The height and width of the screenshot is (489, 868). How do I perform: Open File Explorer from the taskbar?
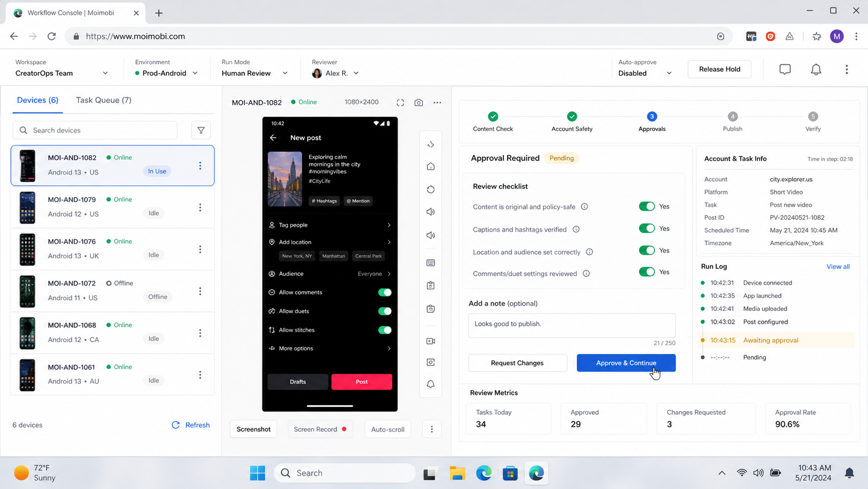coord(457,473)
